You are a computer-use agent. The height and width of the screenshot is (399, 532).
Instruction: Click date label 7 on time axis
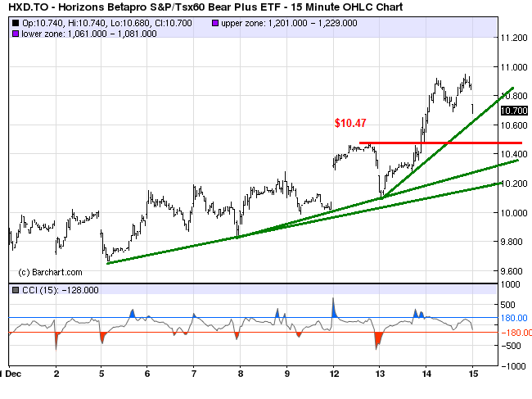194,374
